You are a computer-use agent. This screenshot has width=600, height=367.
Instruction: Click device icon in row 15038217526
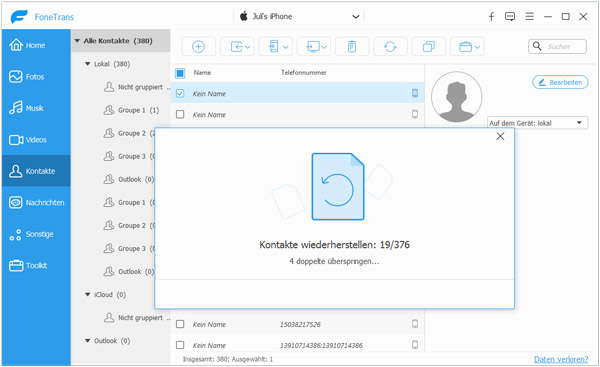[415, 324]
